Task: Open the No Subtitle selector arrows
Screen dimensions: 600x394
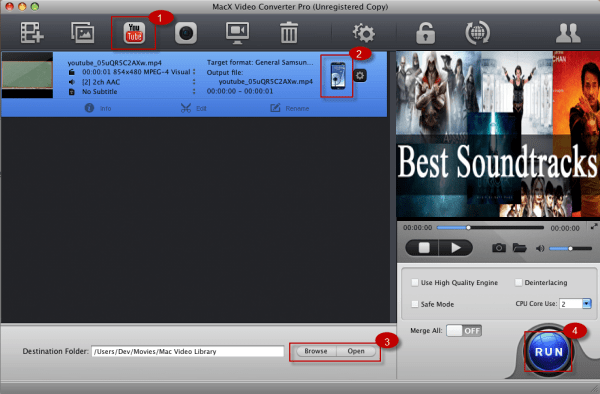Action: 194,91
